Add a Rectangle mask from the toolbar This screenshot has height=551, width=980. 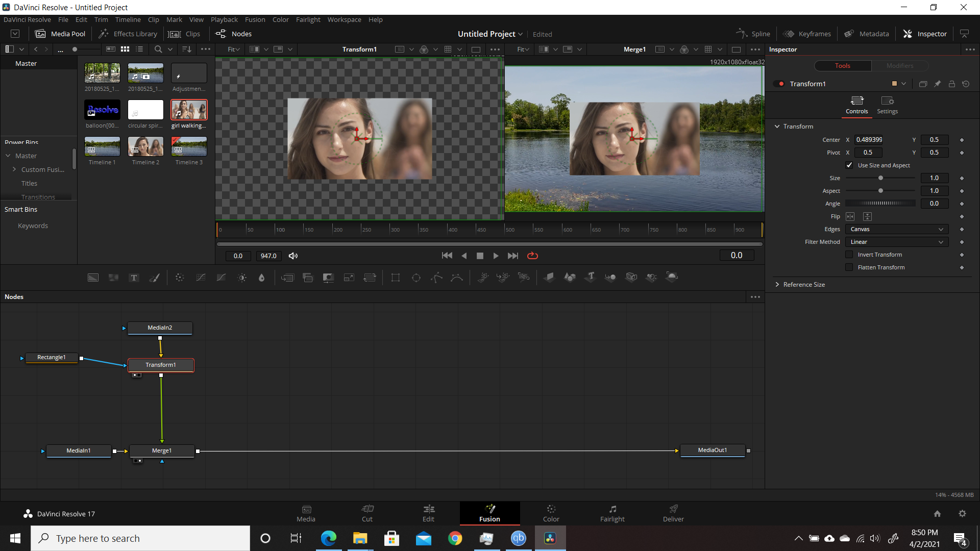coord(396,278)
